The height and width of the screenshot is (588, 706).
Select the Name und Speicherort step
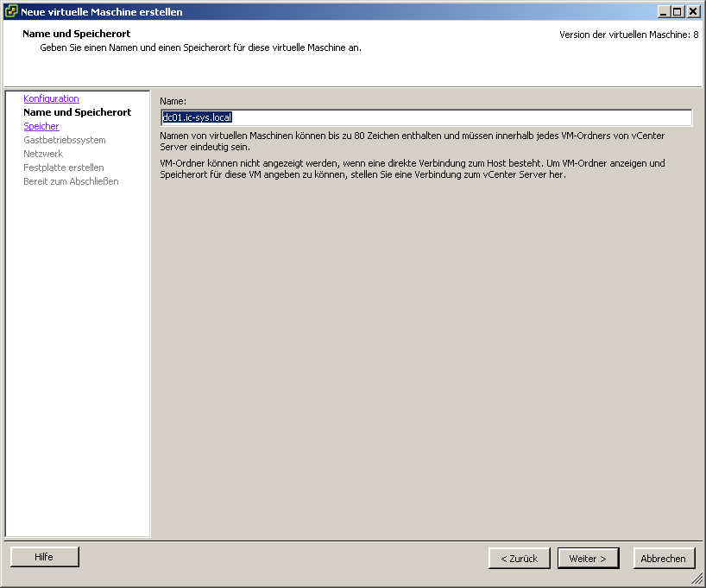(77, 112)
